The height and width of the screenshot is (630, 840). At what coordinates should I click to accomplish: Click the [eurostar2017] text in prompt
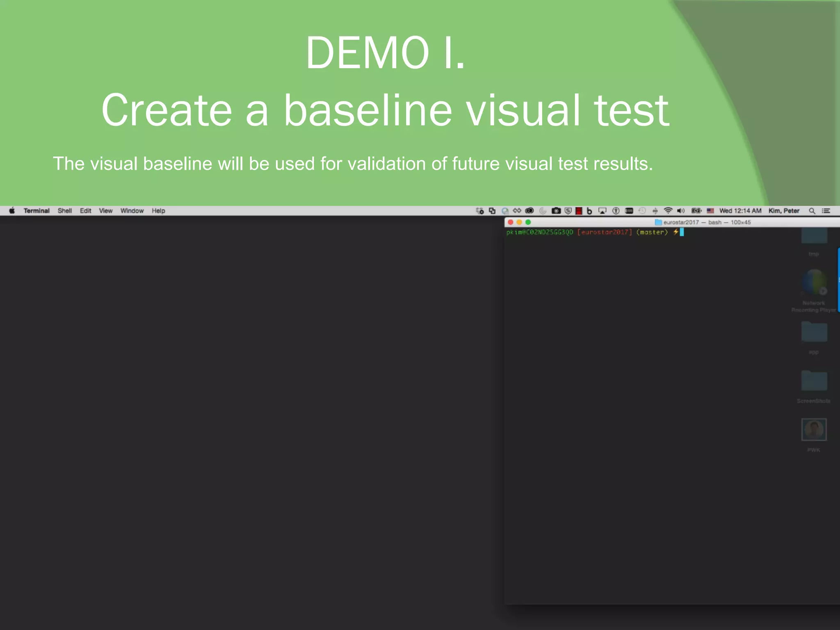pyautogui.click(x=605, y=232)
